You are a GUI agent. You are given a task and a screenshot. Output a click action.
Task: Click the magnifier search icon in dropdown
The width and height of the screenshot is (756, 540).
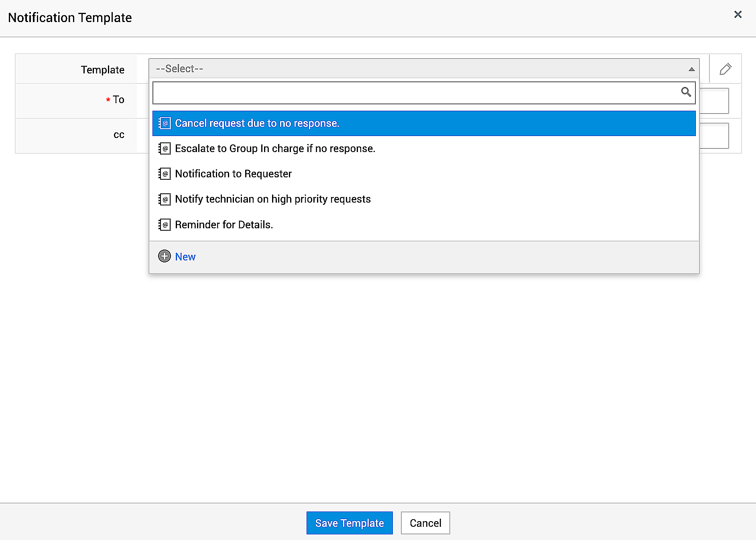point(686,92)
